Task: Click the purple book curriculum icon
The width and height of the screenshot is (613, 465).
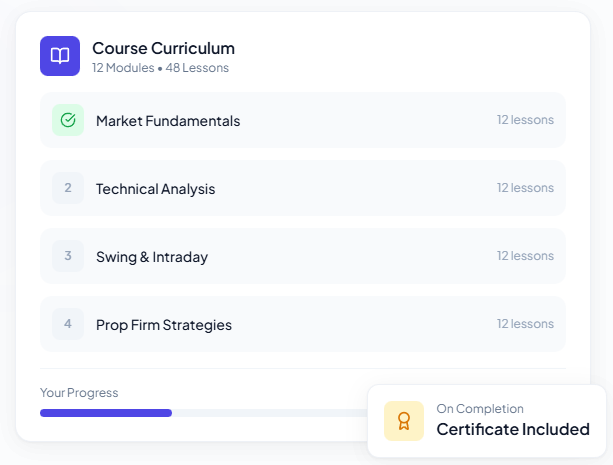Action: (60, 56)
